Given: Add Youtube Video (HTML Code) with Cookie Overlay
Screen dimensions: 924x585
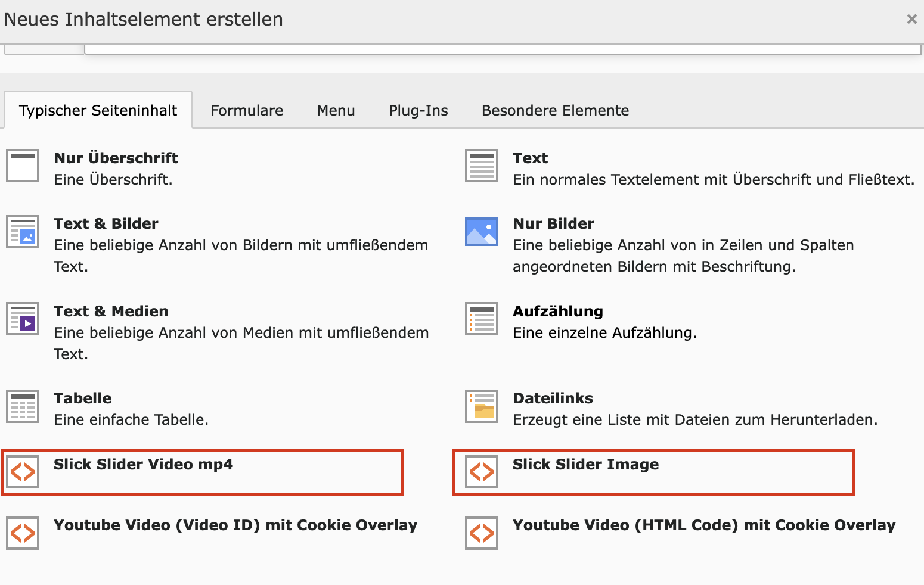Looking at the screenshot, I should tap(703, 525).
